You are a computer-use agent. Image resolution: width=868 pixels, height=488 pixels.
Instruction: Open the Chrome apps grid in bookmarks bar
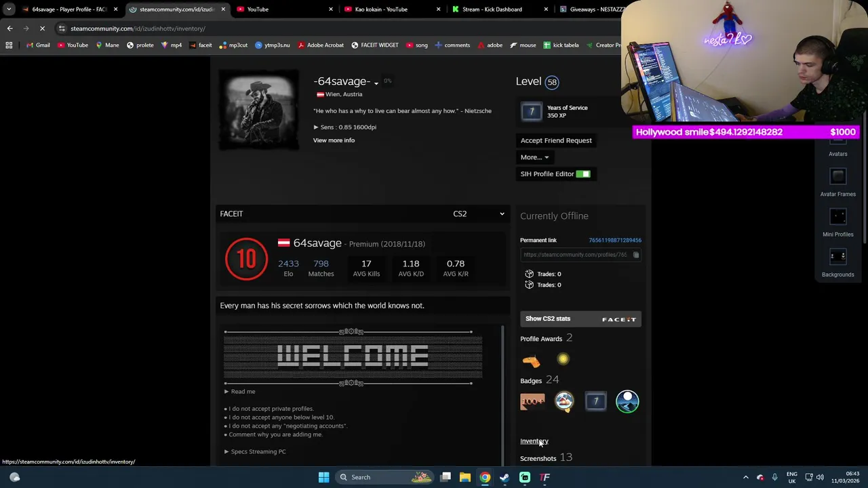[9, 45]
